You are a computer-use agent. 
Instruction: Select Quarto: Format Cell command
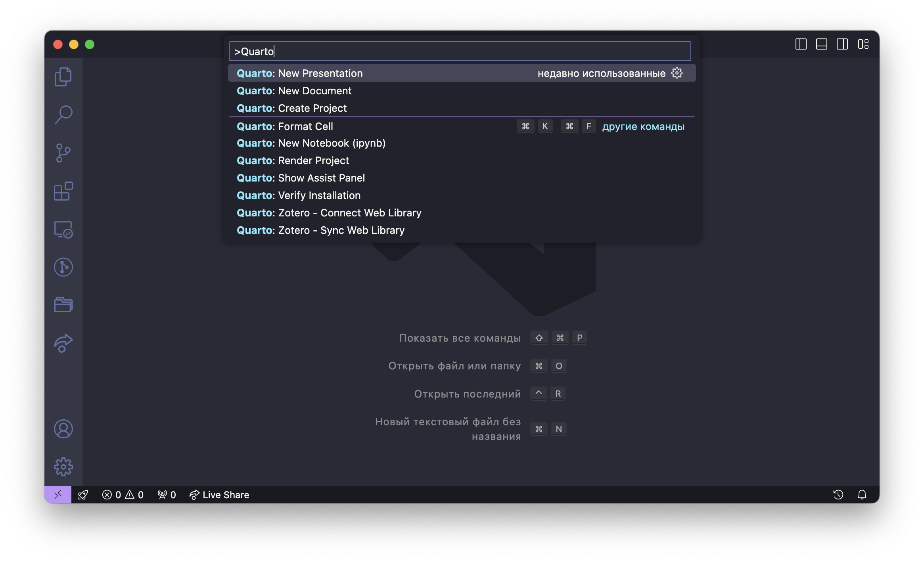(x=462, y=126)
